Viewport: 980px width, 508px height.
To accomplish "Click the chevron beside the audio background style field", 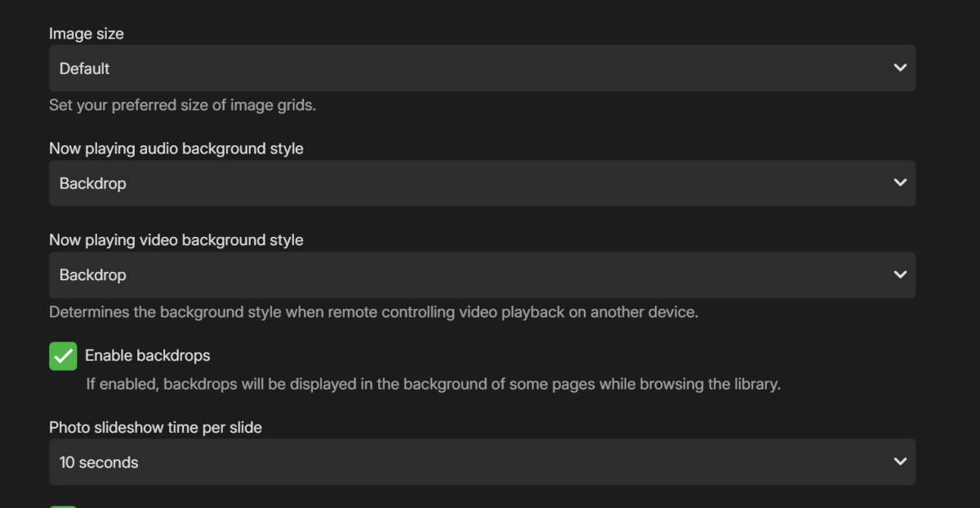I will (x=899, y=183).
